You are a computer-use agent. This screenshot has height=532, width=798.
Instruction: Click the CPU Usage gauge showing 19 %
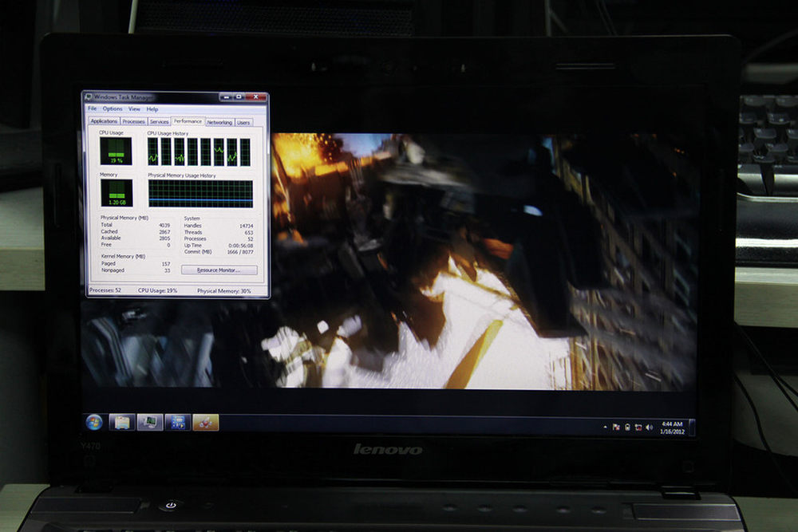coord(116,151)
